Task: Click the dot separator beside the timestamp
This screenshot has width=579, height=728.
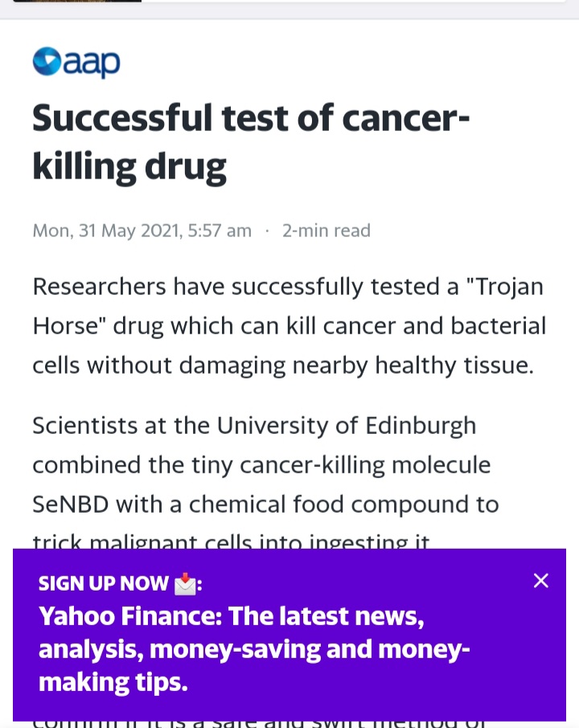Action: click(267, 231)
